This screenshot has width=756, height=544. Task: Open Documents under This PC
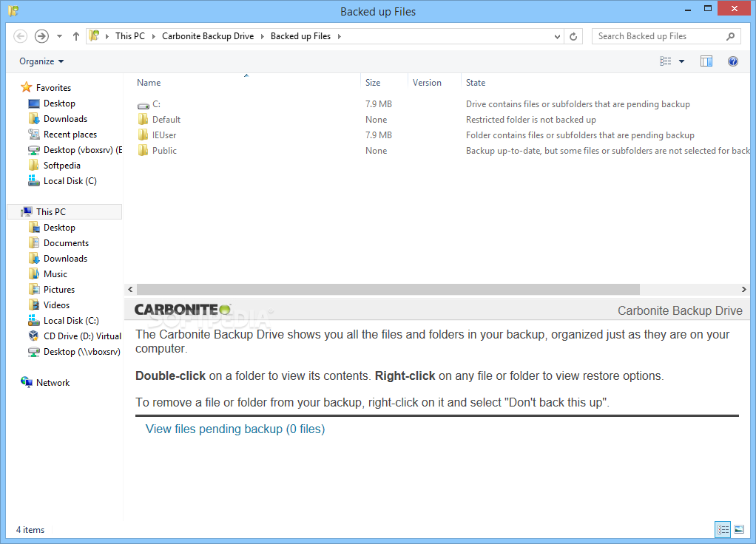[x=66, y=243]
